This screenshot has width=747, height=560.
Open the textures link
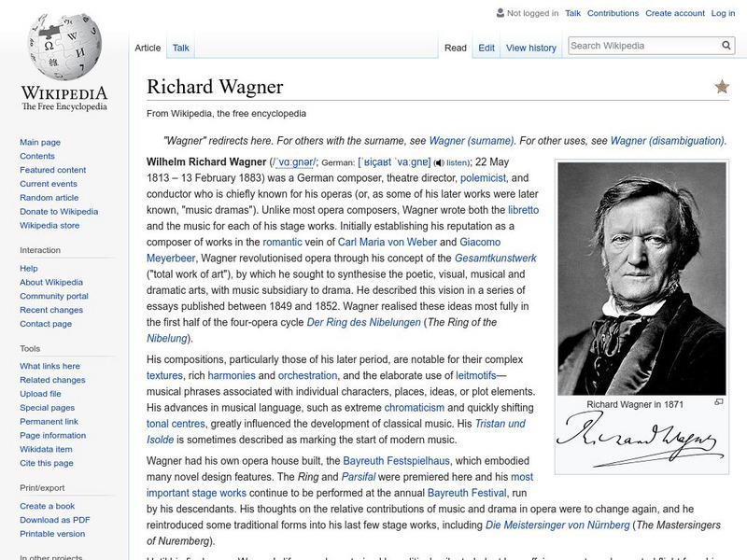point(164,376)
